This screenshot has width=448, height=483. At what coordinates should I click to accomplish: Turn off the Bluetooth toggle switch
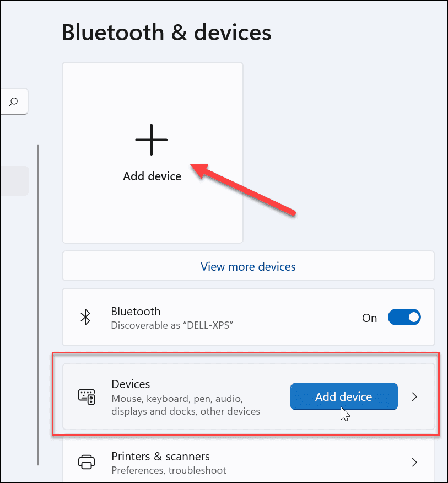[404, 317]
